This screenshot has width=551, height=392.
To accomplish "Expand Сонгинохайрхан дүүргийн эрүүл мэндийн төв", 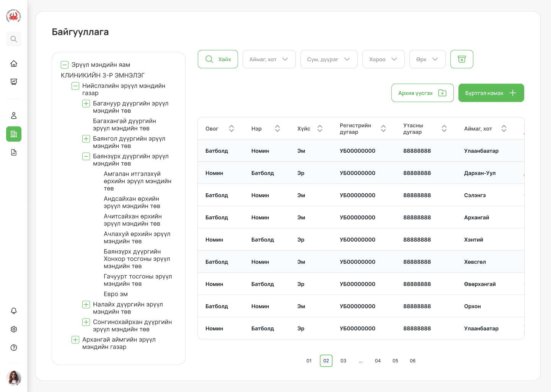I will (86, 322).
